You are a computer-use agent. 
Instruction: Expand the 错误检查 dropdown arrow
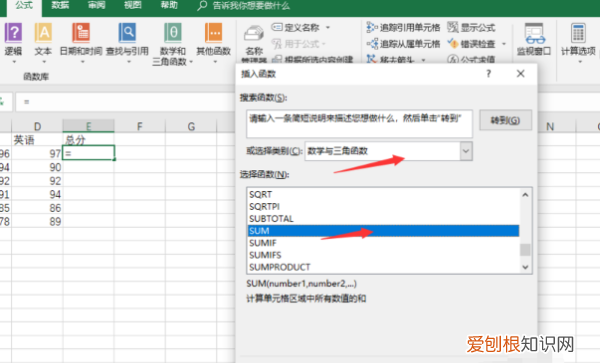point(504,44)
